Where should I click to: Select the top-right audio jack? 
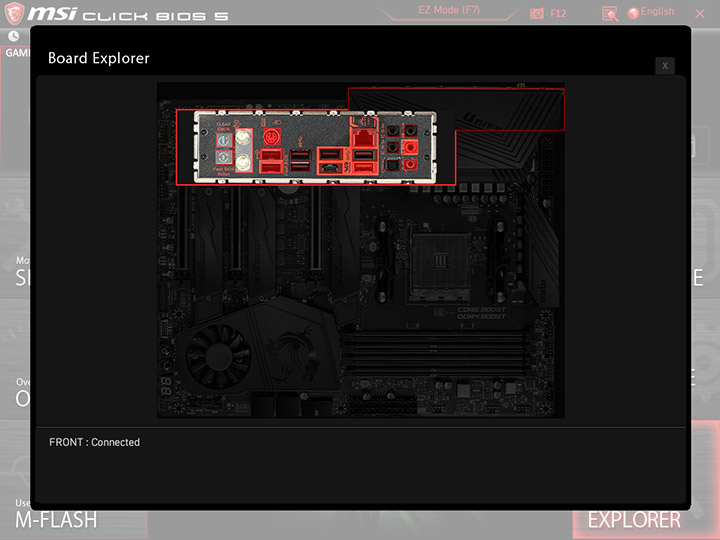coord(410,131)
